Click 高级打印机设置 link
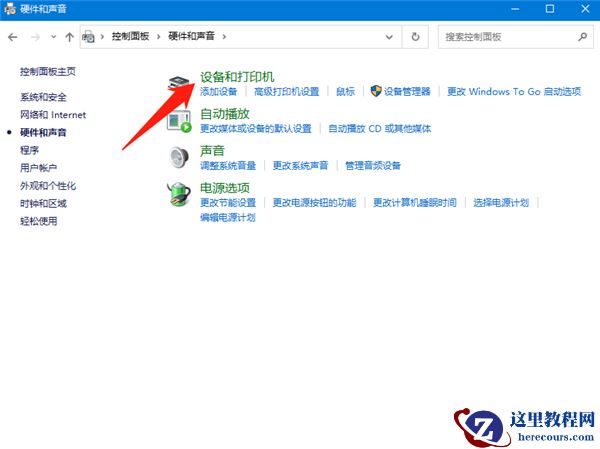 pyautogui.click(x=287, y=91)
